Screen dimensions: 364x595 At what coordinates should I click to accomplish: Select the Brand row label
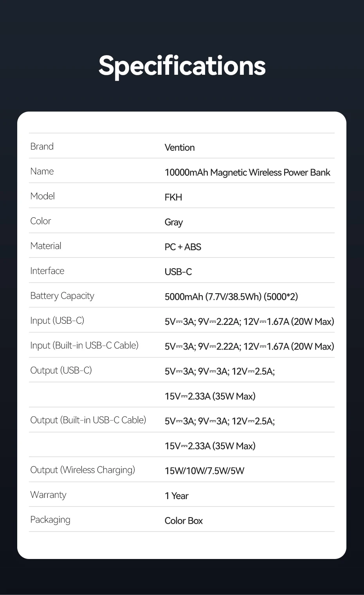coord(42,146)
